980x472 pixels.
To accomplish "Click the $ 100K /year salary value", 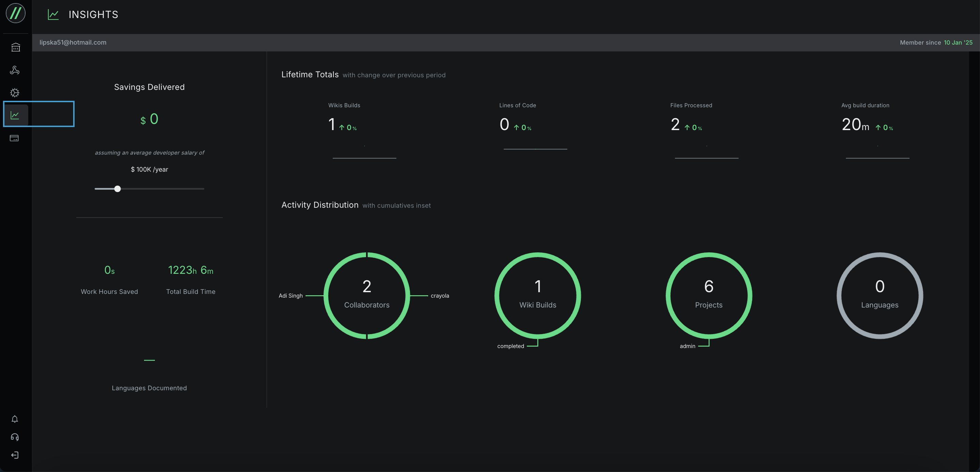I will (149, 170).
